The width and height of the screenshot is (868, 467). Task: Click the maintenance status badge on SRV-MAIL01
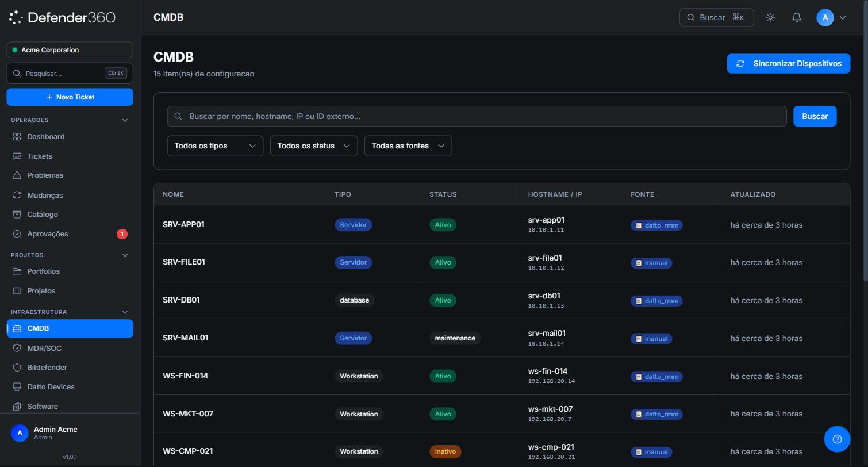(455, 338)
